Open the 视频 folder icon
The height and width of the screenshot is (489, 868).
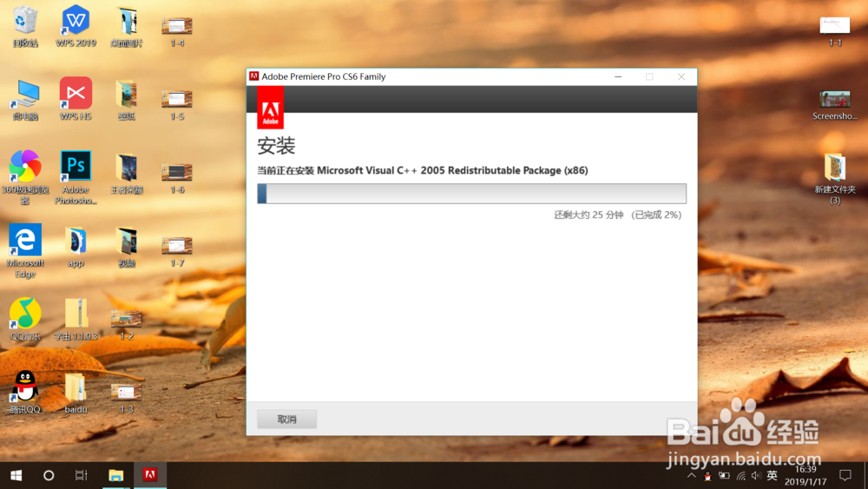pos(126,247)
